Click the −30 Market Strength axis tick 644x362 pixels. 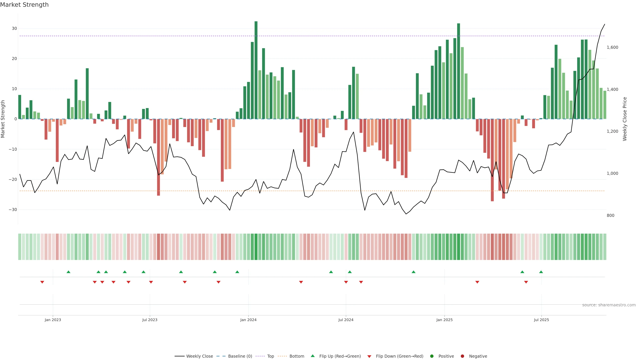[x=13, y=210]
